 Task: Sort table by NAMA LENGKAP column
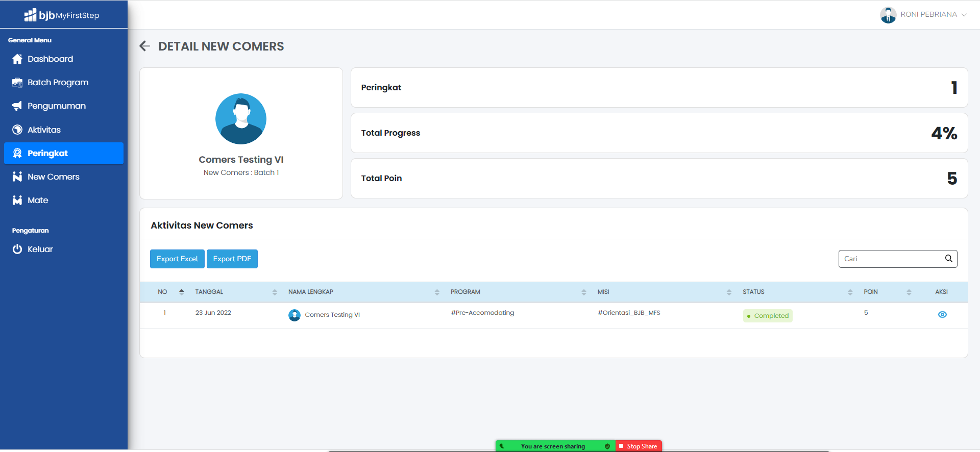point(437,292)
